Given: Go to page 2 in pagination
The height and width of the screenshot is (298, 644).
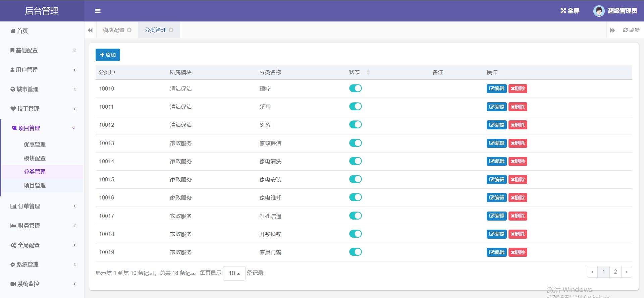Looking at the screenshot, I should pyautogui.click(x=615, y=272).
